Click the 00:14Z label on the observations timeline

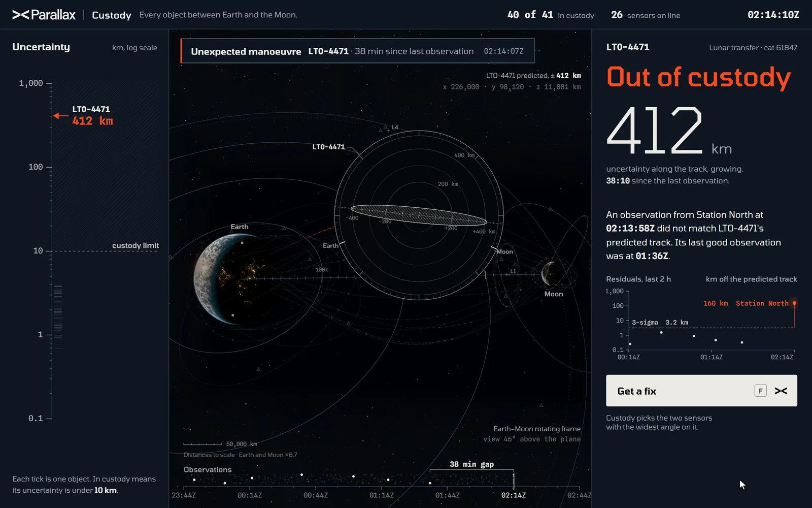[x=250, y=495]
